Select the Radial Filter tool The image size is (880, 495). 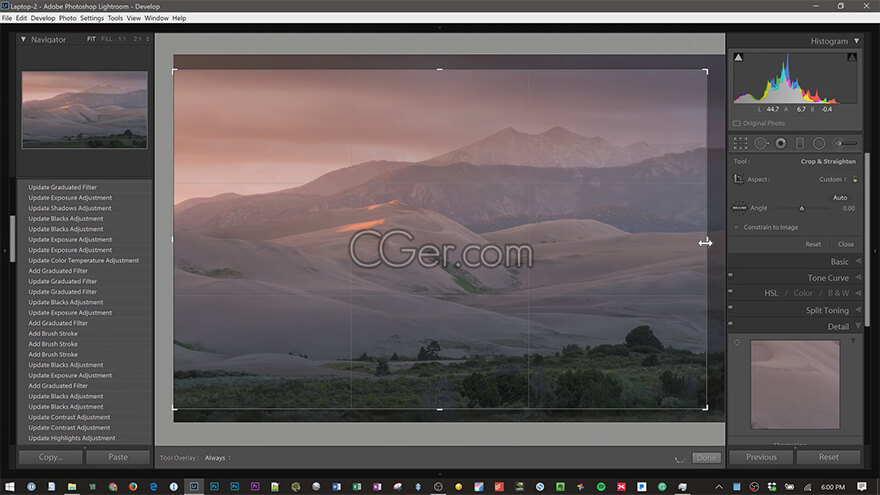819,143
